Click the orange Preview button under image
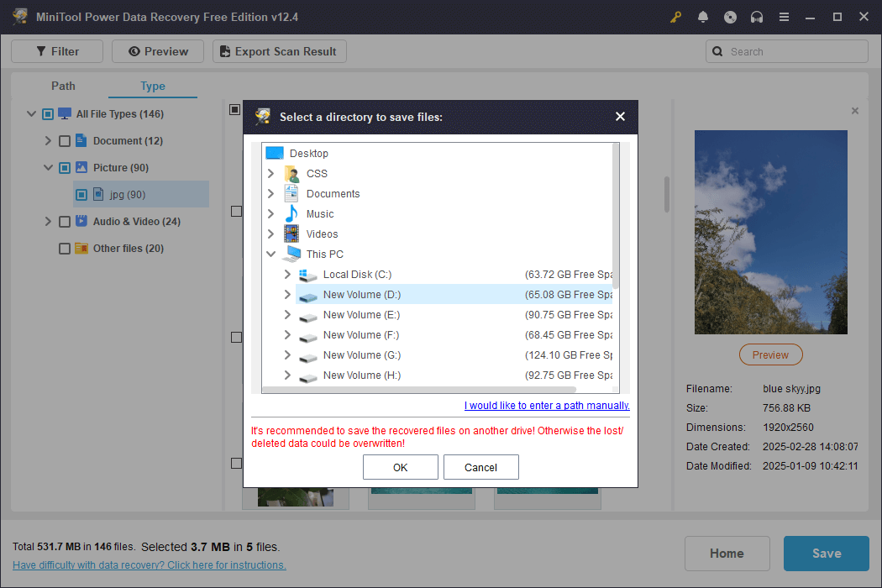This screenshot has height=588, width=882. (770, 354)
